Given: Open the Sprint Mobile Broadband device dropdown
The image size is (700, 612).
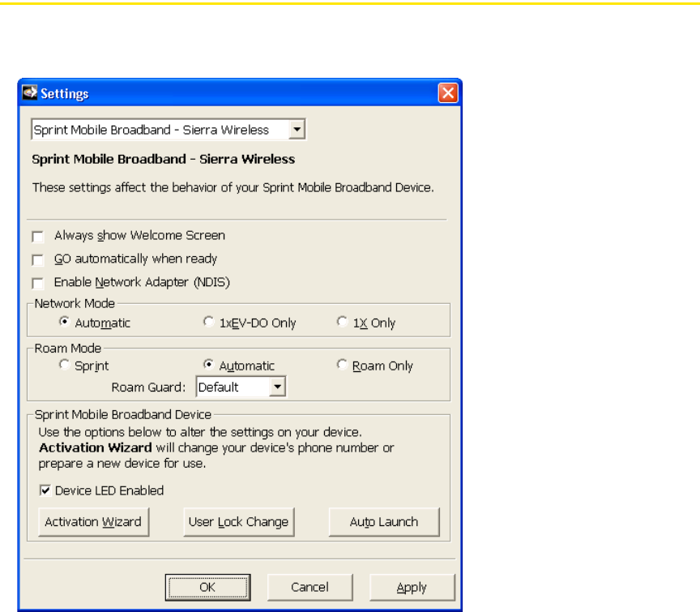Looking at the screenshot, I should pos(169,130).
